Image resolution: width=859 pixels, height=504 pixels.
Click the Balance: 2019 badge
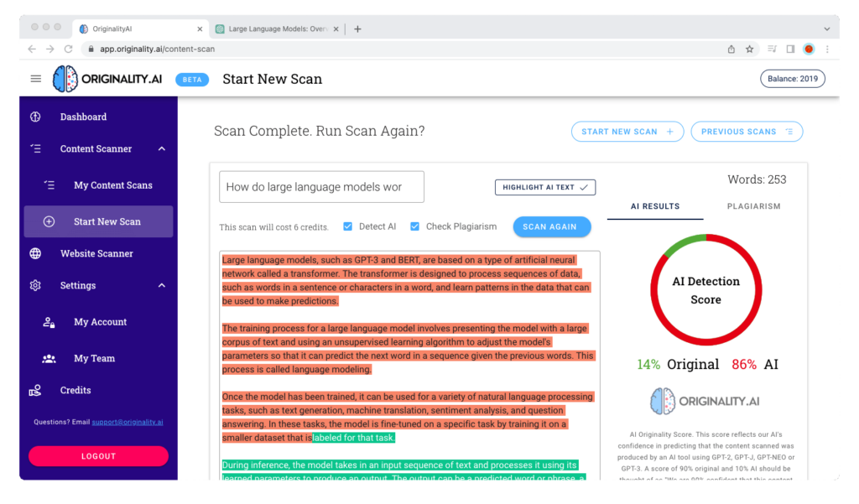pyautogui.click(x=793, y=79)
